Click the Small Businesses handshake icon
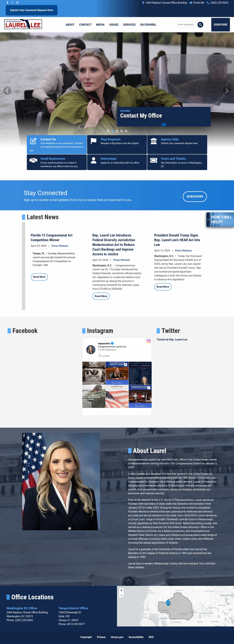This screenshot has width=234, height=644. (x=33, y=160)
